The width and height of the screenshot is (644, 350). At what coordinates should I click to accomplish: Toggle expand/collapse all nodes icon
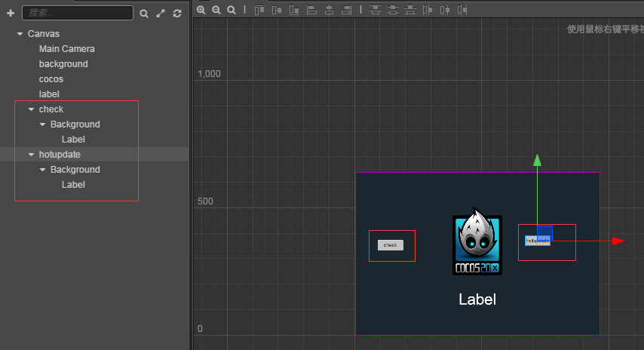coord(161,14)
